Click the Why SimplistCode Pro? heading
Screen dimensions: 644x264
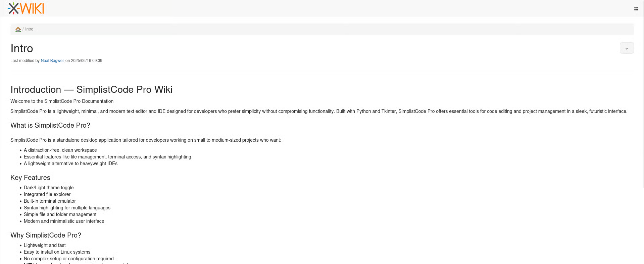point(46,235)
